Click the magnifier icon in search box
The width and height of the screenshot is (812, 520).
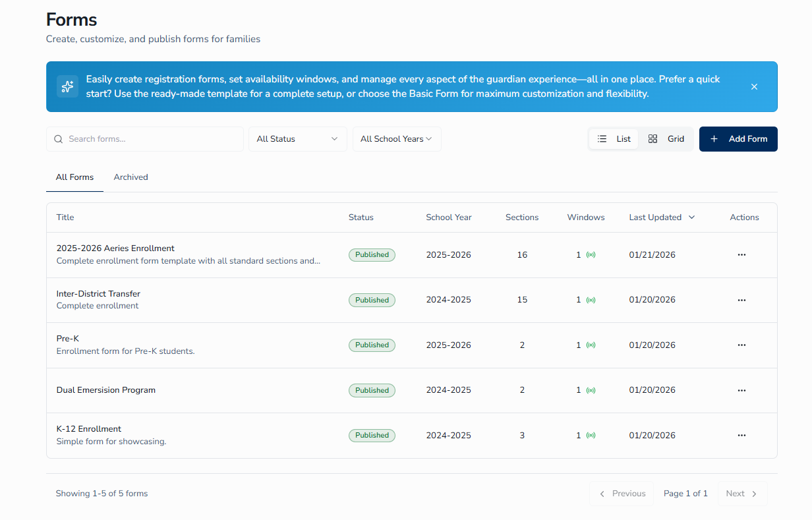(x=59, y=139)
